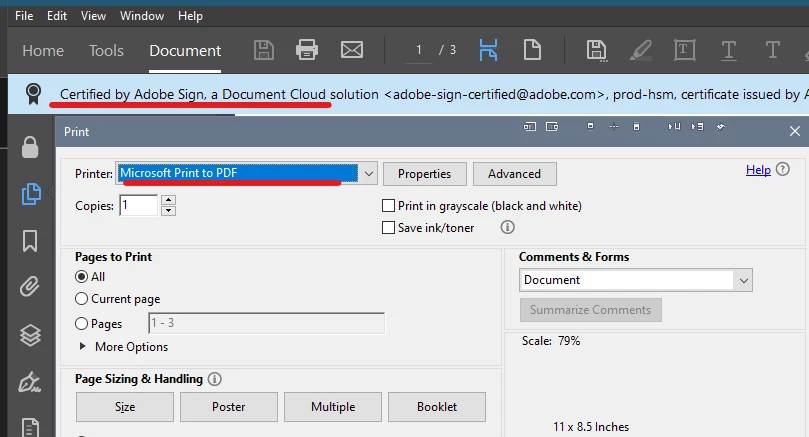Image resolution: width=809 pixels, height=437 pixels.
Task: Click the Poster button
Action: point(229,407)
